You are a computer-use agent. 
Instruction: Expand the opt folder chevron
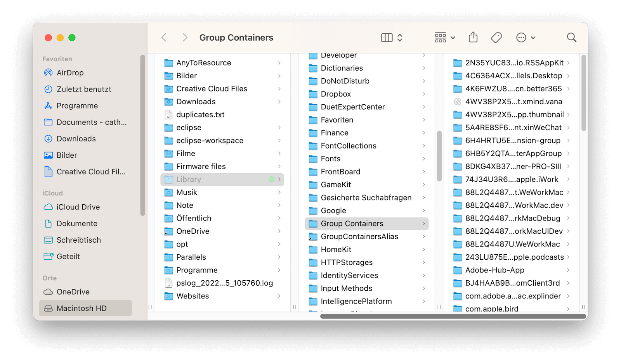[x=279, y=244]
